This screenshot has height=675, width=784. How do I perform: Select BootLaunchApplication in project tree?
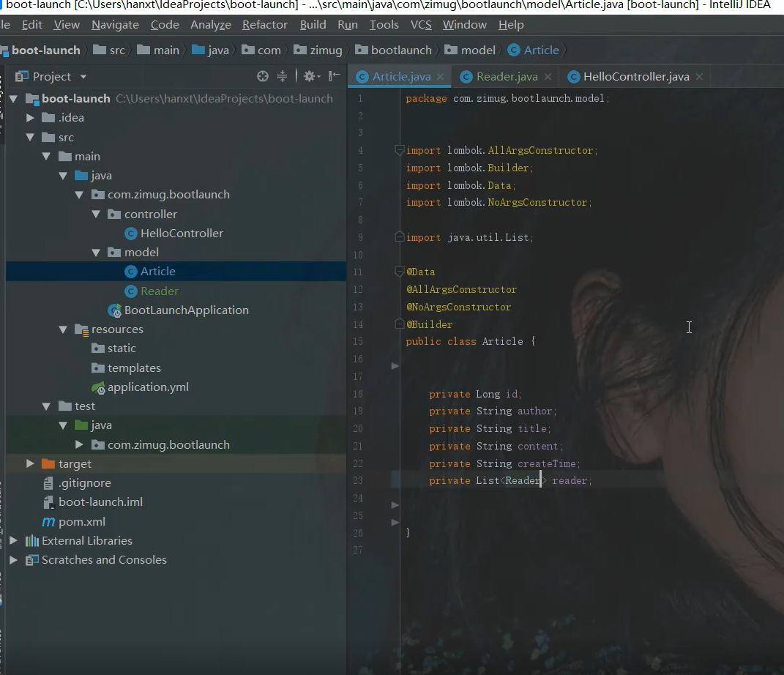click(186, 310)
